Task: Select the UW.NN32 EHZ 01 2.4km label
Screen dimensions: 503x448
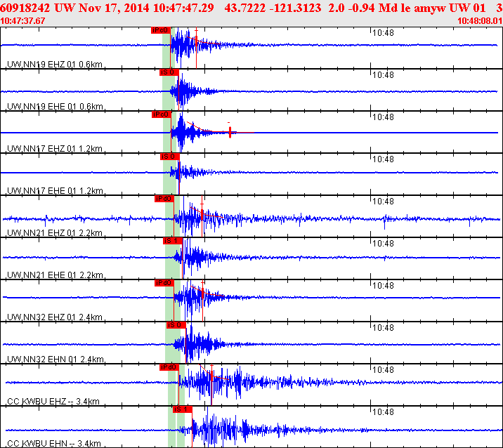Action: point(55,317)
